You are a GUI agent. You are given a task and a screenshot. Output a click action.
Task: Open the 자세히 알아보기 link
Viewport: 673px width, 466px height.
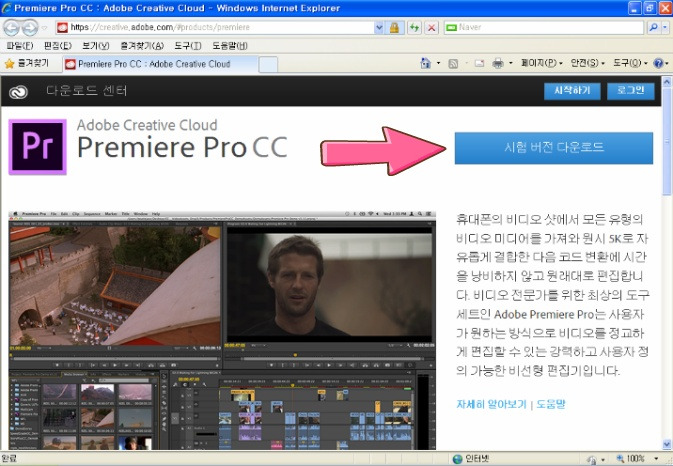(x=491, y=404)
